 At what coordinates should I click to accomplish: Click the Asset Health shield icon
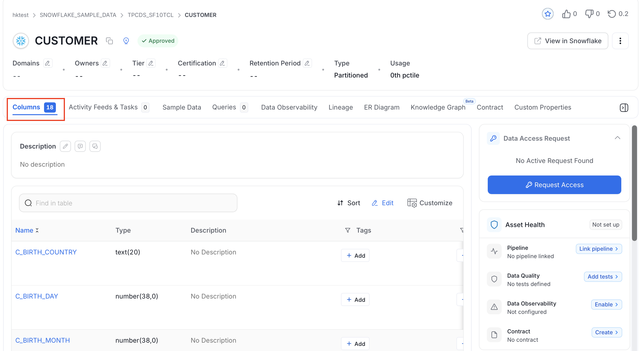click(x=494, y=224)
